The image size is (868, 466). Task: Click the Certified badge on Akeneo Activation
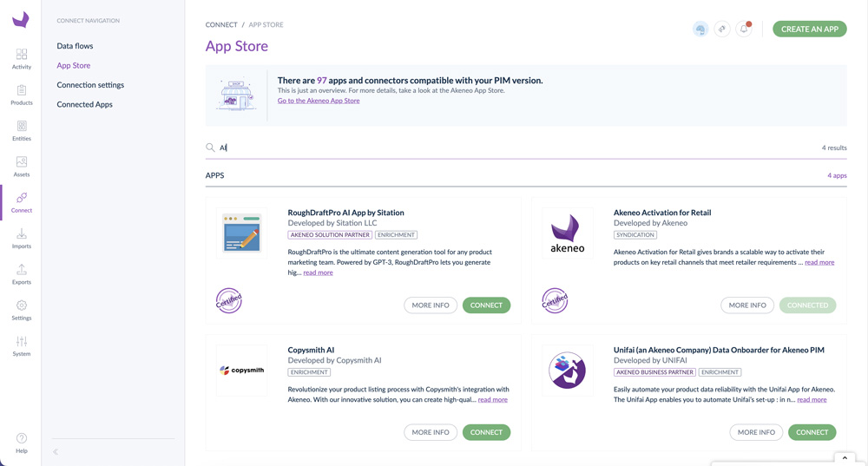pos(555,300)
